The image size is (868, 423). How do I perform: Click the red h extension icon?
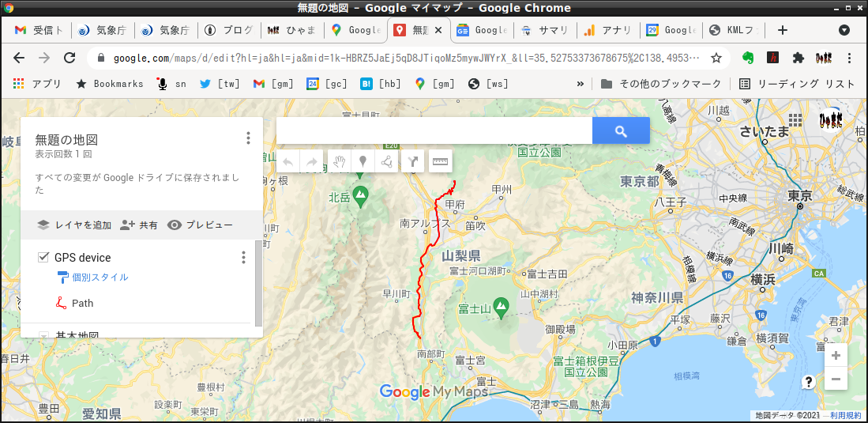[772, 58]
